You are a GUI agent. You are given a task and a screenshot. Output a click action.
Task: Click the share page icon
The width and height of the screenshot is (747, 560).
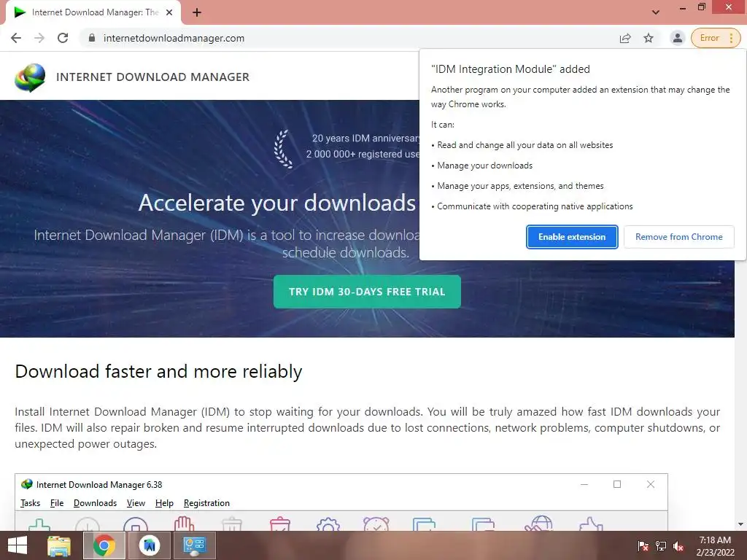625,38
